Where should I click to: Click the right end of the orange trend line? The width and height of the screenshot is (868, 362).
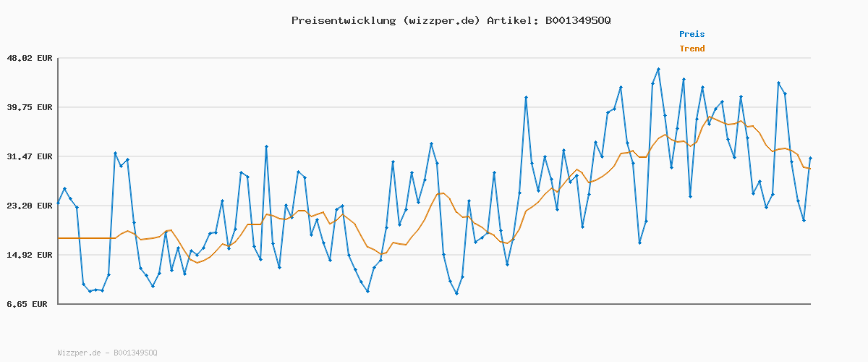[x=809, y=169]
